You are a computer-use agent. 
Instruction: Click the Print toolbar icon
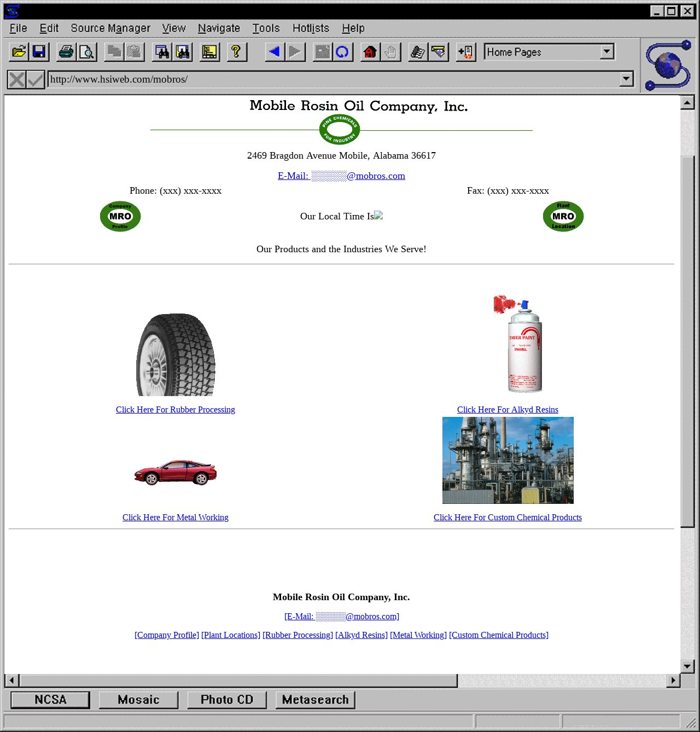[x=66, y=52]
